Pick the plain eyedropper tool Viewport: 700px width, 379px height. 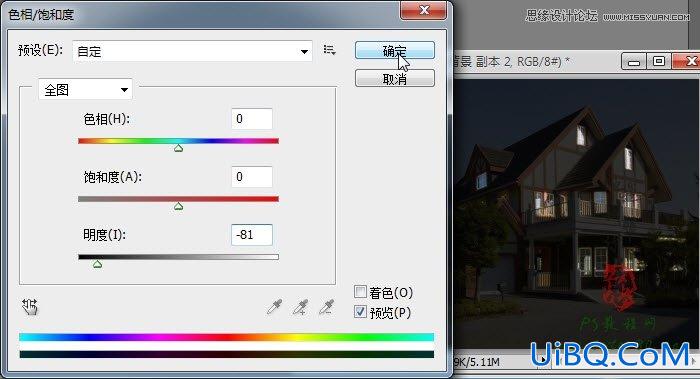pyautogui.click(x=274, y=307)
